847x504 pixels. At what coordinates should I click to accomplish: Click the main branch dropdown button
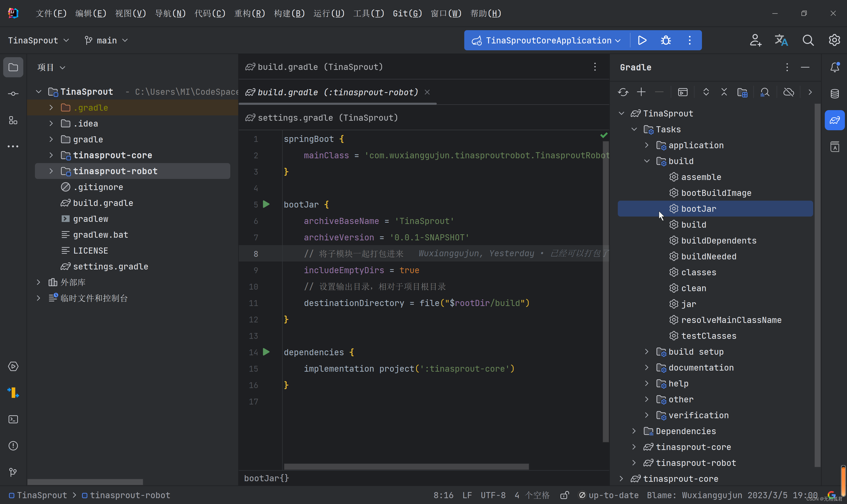tap(106, 40)
